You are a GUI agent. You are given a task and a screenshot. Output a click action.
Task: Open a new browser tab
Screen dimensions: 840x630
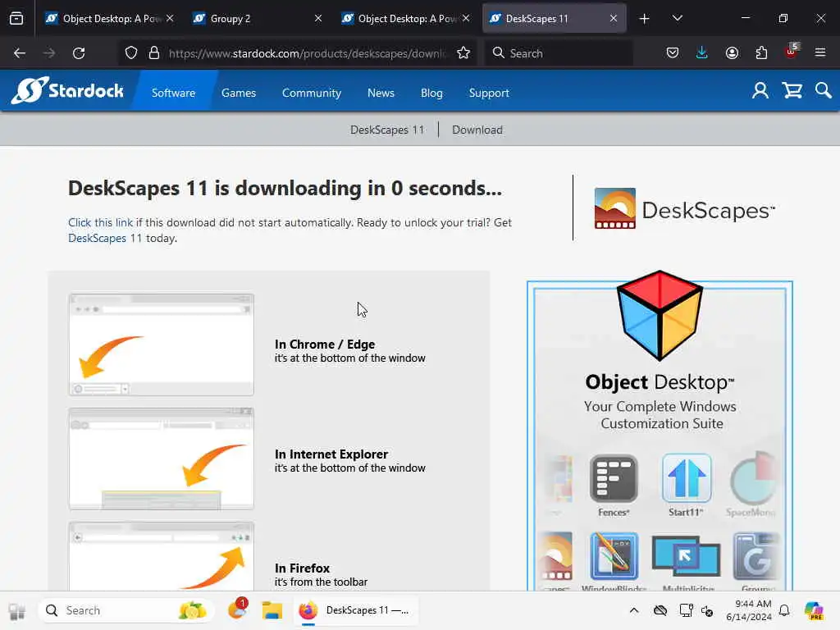tap(645, 19)
